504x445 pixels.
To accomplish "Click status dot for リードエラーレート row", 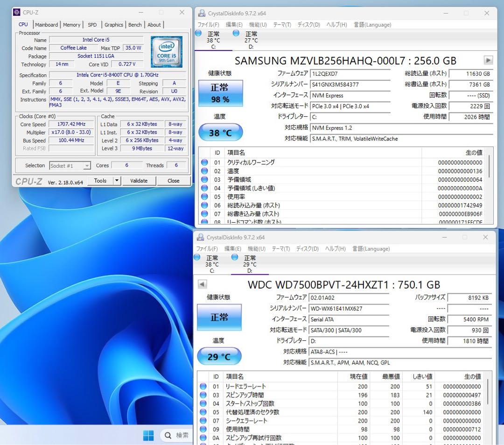I will pyautogui.click(x=203, y=387).
